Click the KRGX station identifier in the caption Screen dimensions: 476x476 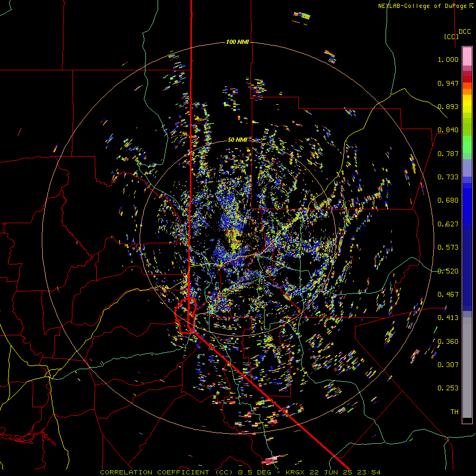point(295,472)
